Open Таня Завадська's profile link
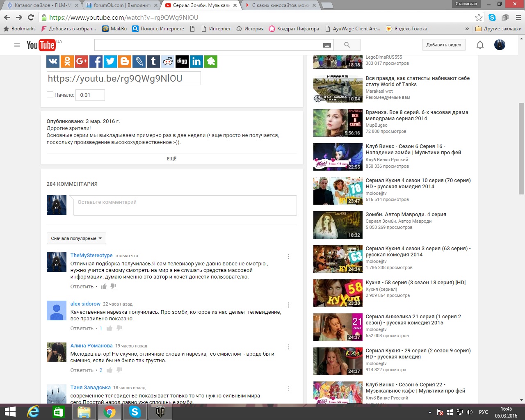525x420 pixels. [x=91, y=388]
